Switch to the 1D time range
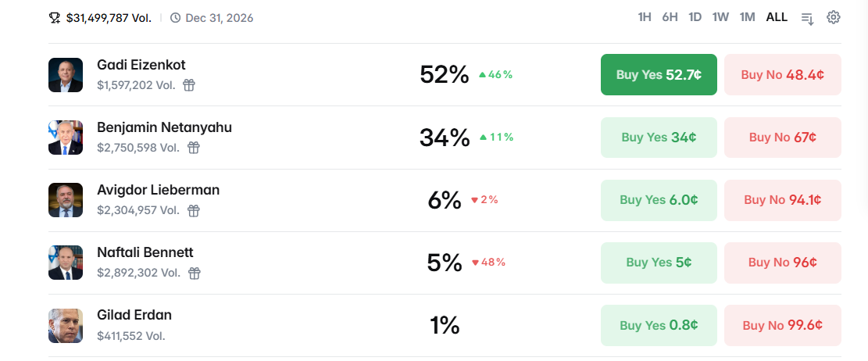Viewport: 868px width, 361px height. coord(695,17)
